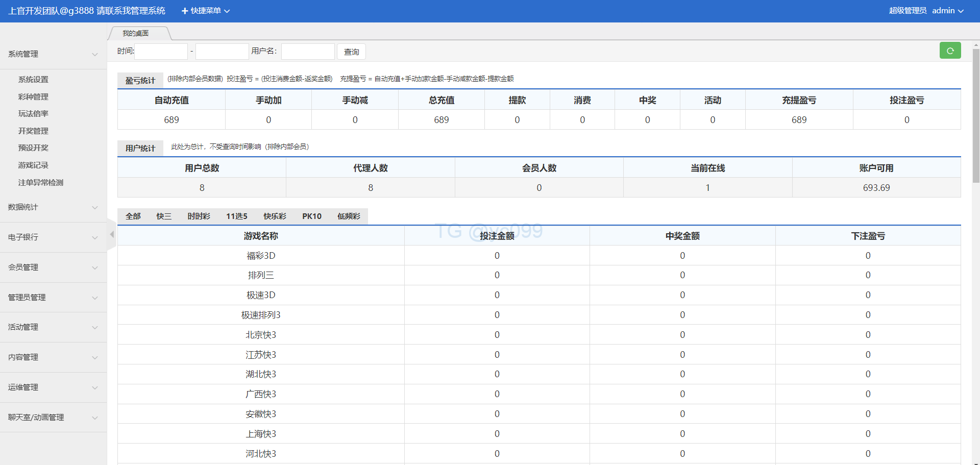This screenshot has height=465, width=980.
Task: Select the 我的桌面 tab
Action: (x=136, y=34)
